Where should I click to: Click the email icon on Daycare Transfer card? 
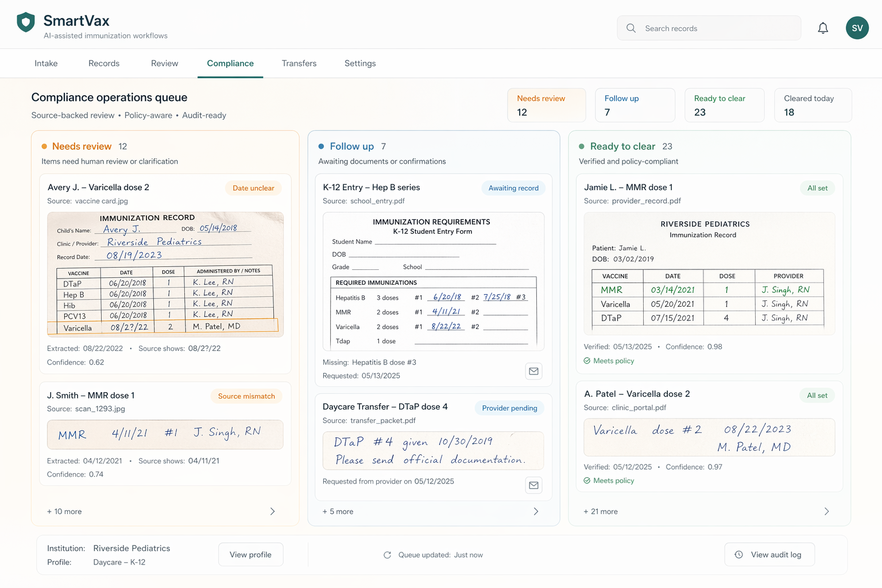click(x=533, y=485)
